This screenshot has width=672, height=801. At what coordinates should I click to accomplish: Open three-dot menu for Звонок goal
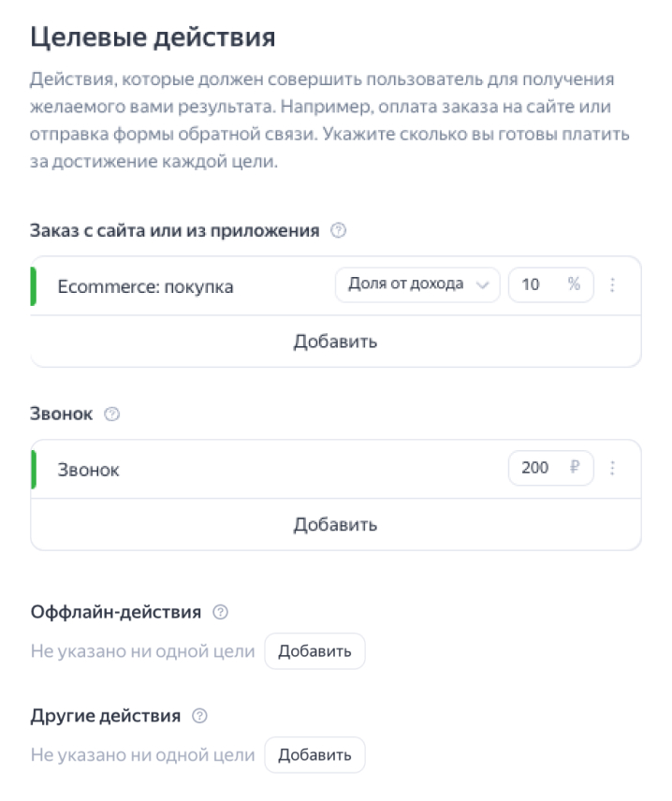pos(612,468)
